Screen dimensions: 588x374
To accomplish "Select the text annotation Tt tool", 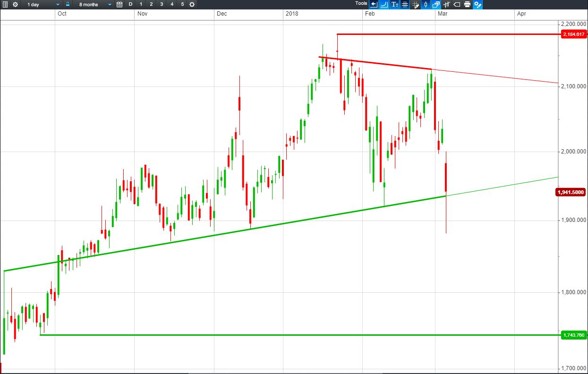I will click(394, 4).
